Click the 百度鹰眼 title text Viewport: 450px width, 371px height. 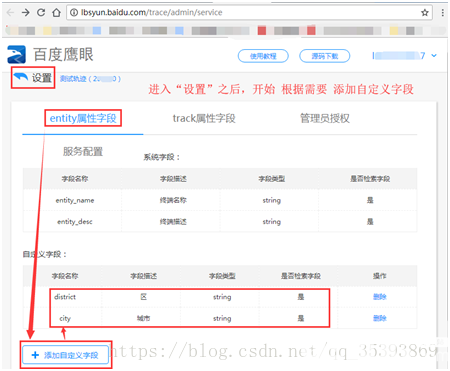click(x=63, y=55)
